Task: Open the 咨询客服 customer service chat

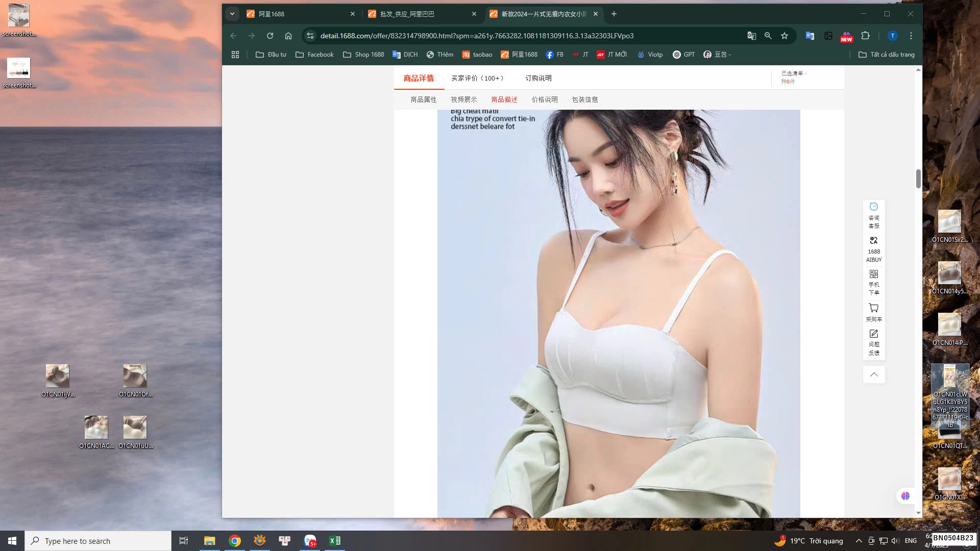Action: (x=874, y=215)
